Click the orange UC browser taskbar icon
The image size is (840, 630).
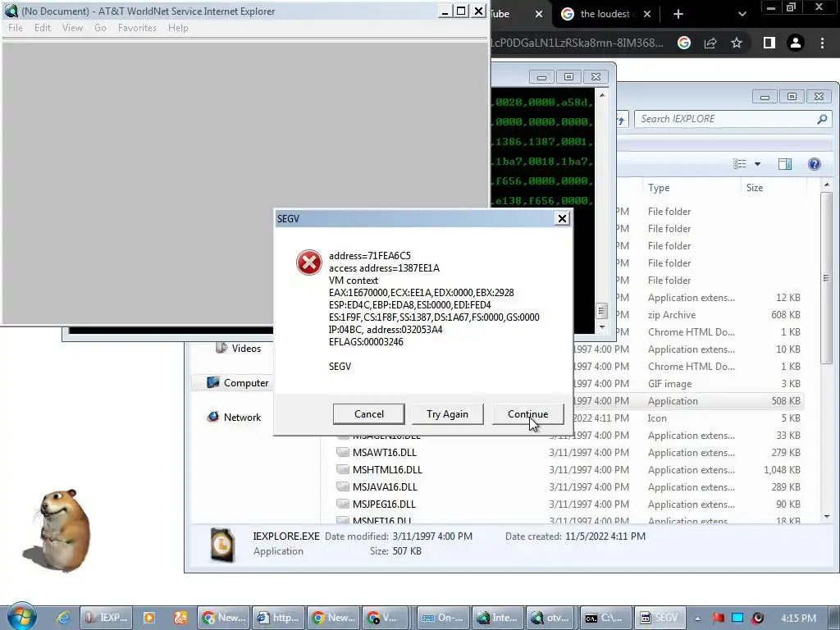click(x=180, y=618)
